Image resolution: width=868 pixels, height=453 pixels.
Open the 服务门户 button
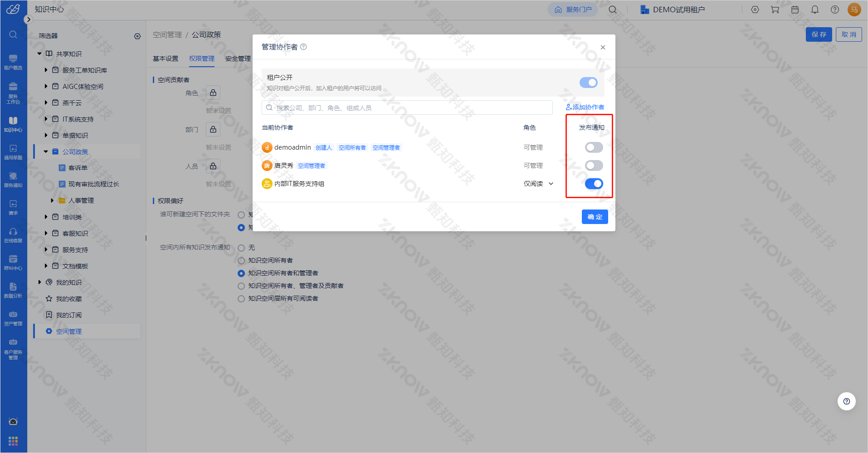click(x=573, y=10)
